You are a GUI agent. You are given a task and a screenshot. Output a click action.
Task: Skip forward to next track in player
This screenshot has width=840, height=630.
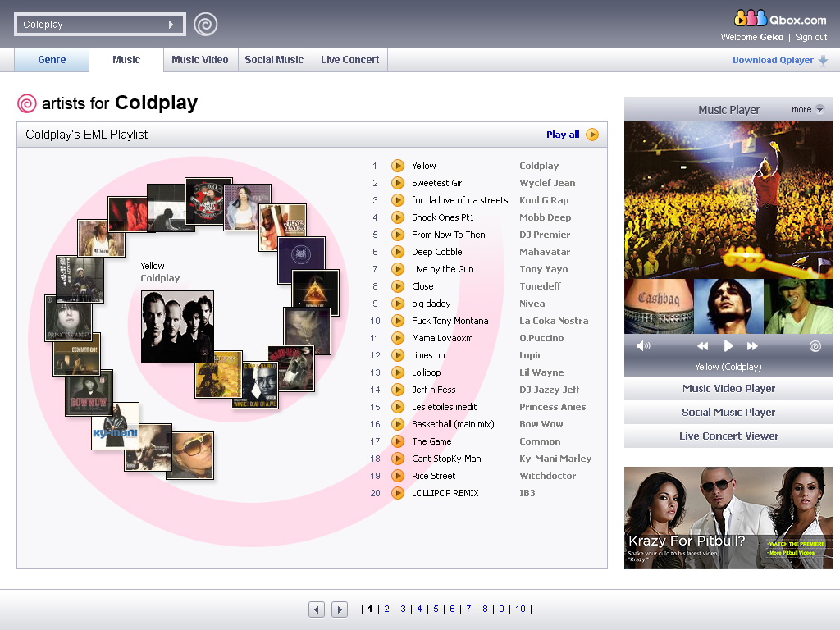click(x=752, y=346)
